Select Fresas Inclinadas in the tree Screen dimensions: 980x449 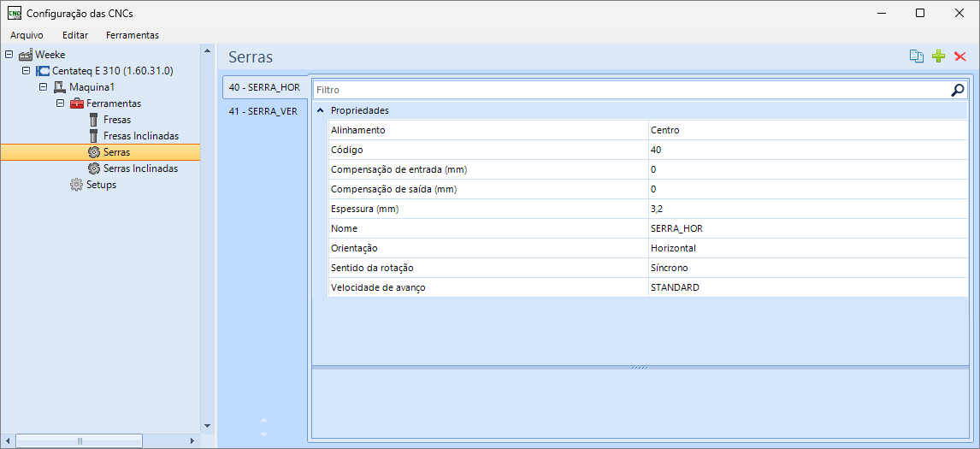pos(141,136)
